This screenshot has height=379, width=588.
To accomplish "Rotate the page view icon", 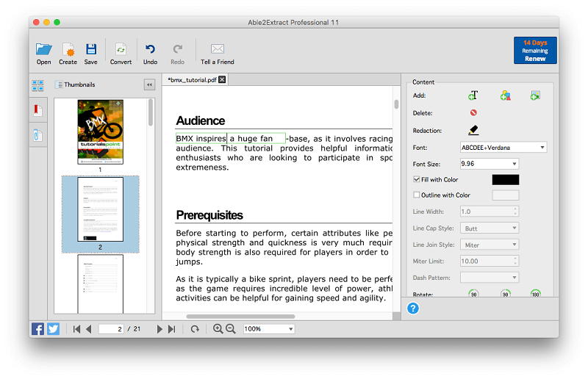I will 195,329.
